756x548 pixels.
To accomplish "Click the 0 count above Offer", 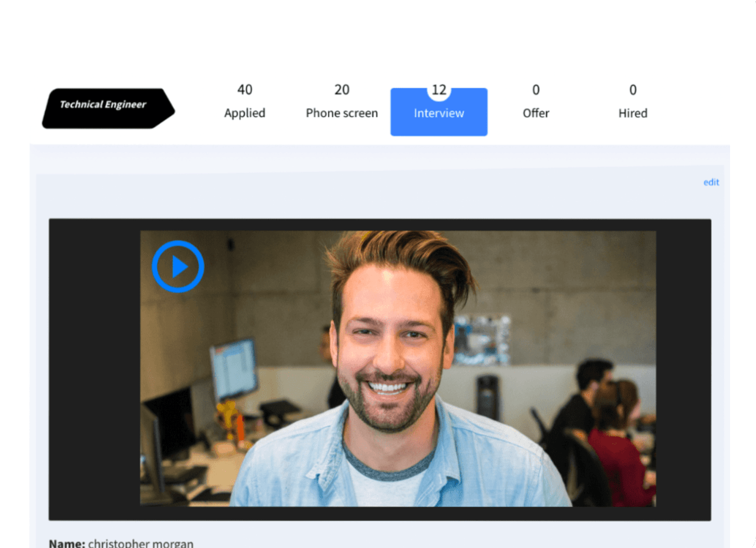I will [x=536, y=90].
